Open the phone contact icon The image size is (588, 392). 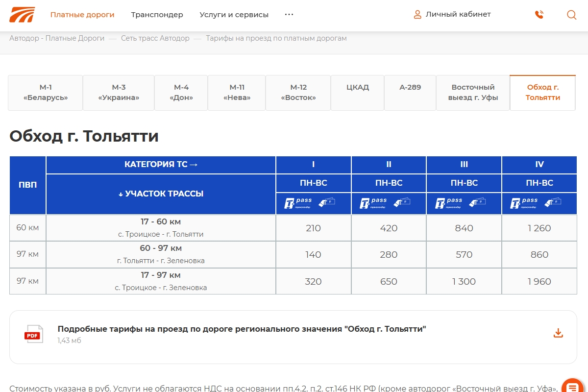[539, 15]
